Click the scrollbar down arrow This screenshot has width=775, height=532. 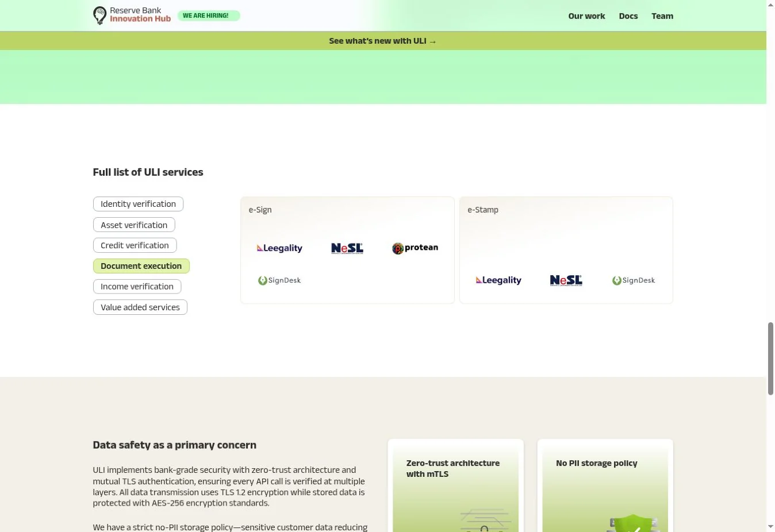[x=770, y=527]
